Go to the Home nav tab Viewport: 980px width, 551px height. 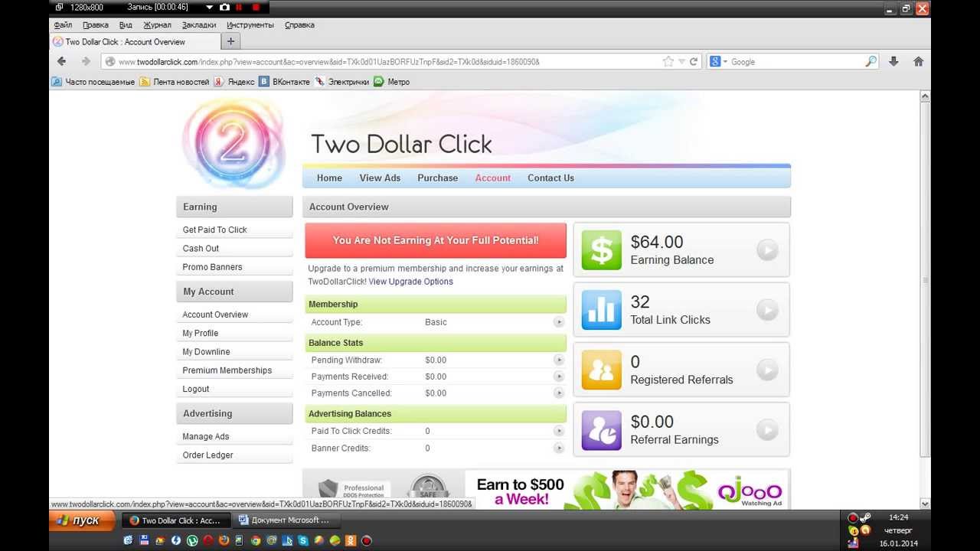[x=329, y=178]
